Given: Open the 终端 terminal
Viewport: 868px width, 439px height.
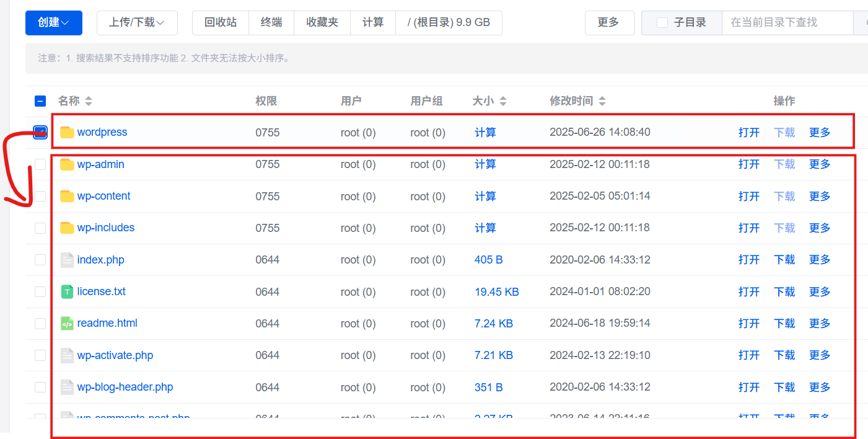Looking at the screenshot, I should pos(271,22).
